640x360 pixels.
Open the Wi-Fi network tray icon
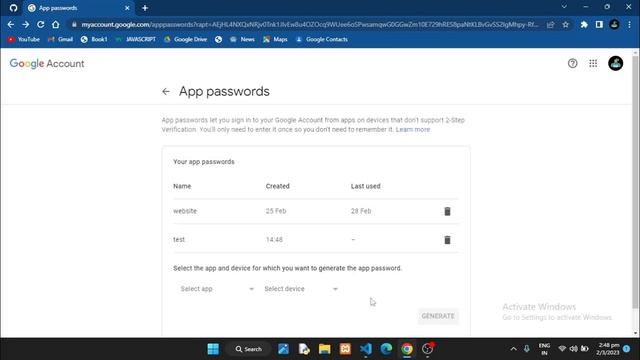click(x=562, y=349)
